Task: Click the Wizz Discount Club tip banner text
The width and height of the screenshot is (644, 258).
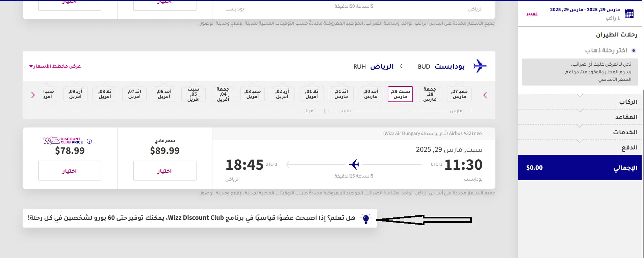Action: coord(191,218)
